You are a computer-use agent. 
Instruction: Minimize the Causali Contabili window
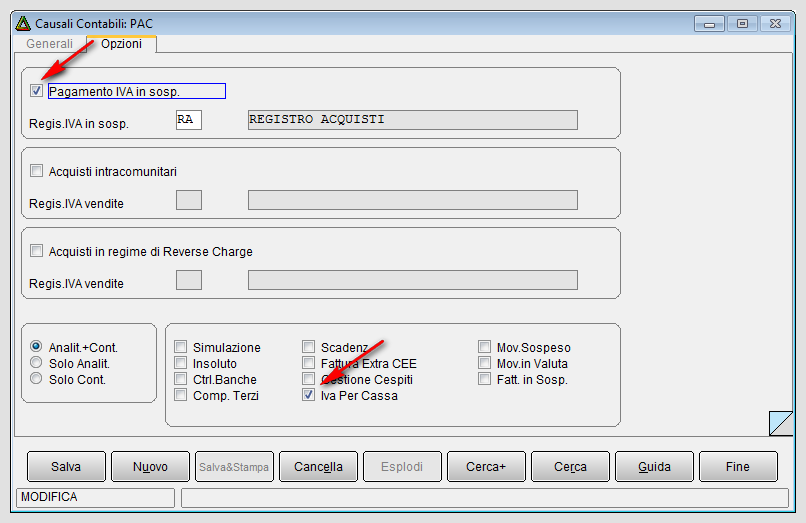(709, 24)
